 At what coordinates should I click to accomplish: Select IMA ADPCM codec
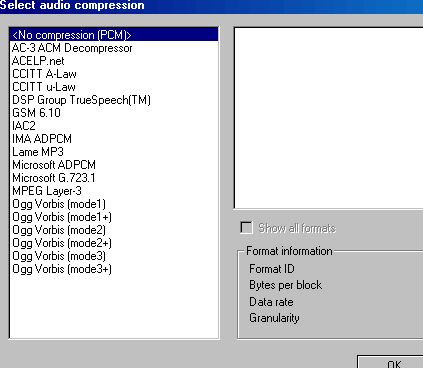coord(114,139)
